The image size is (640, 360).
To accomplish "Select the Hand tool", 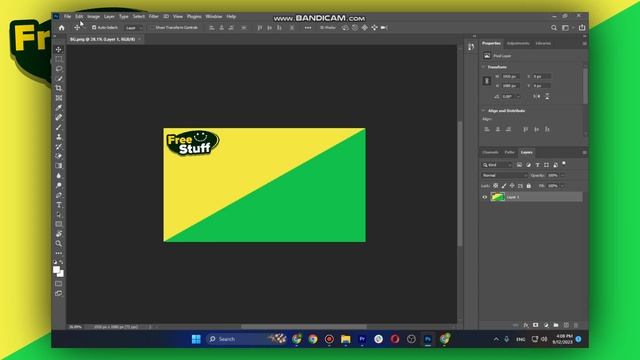I will coord(59,234).
